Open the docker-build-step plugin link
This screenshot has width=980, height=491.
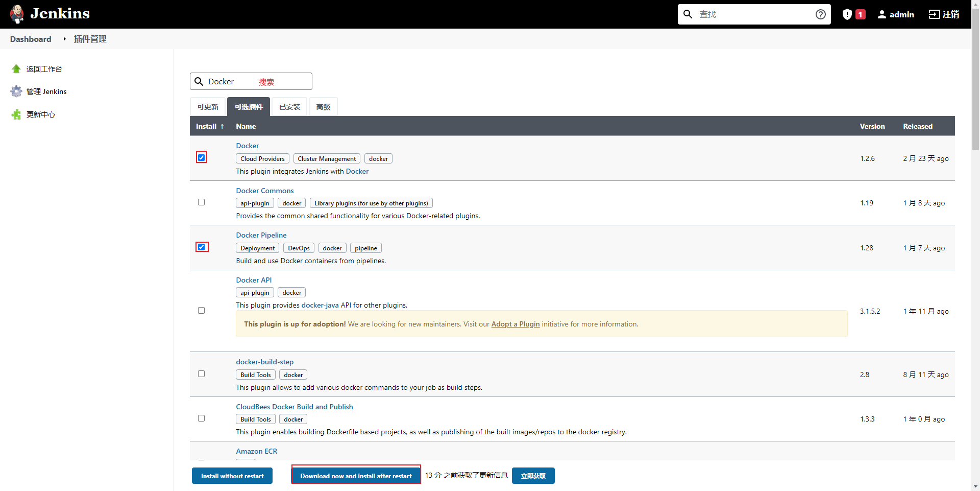(x=265, y=362)
